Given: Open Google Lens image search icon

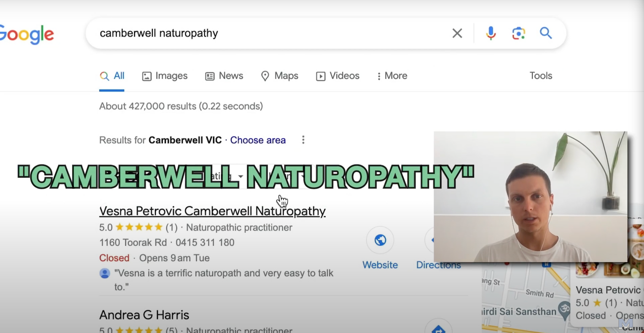Looking at the screenshot, I should click(519, 33).
